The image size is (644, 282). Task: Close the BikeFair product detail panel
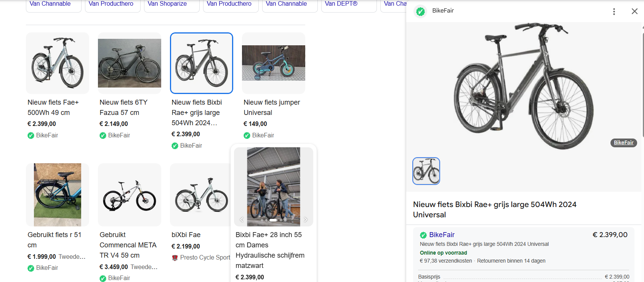point(634,11)
